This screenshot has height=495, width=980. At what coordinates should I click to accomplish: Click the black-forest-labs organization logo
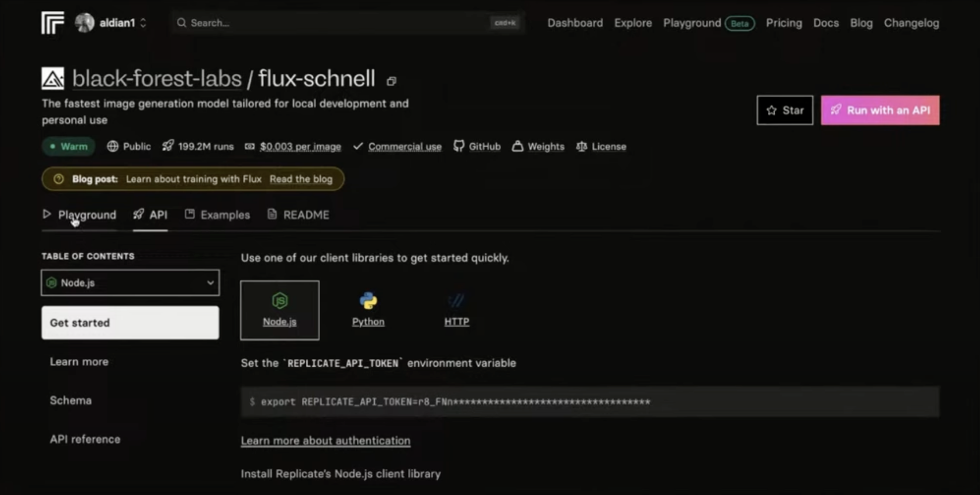[53, 79]
